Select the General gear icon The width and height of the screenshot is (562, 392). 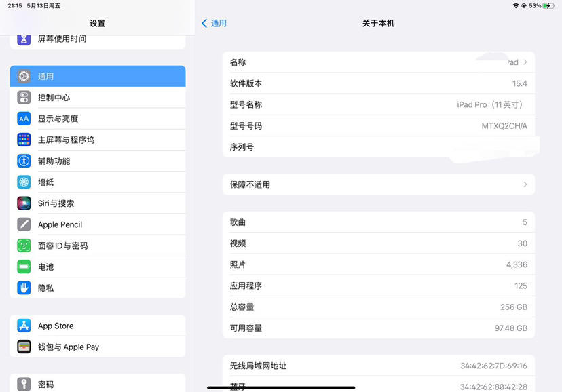point(24,76)
